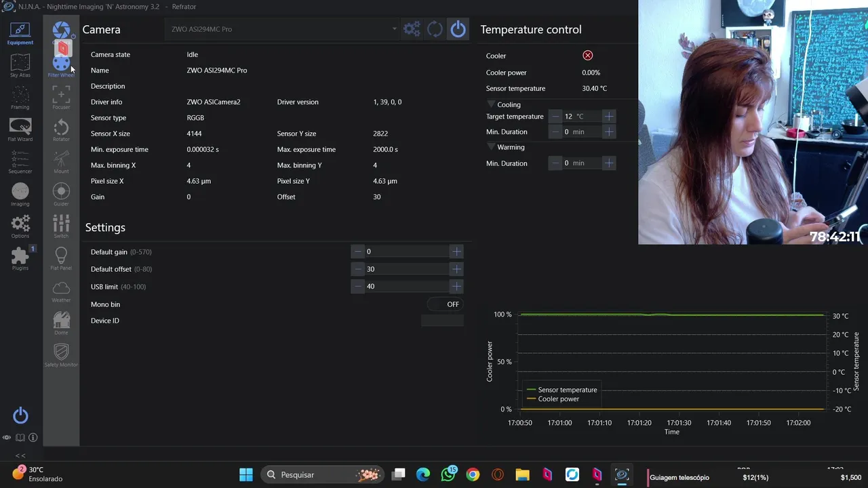Open the N.I.N.A. taskbar icon
The image size is (868, 488).
(621, 474)
